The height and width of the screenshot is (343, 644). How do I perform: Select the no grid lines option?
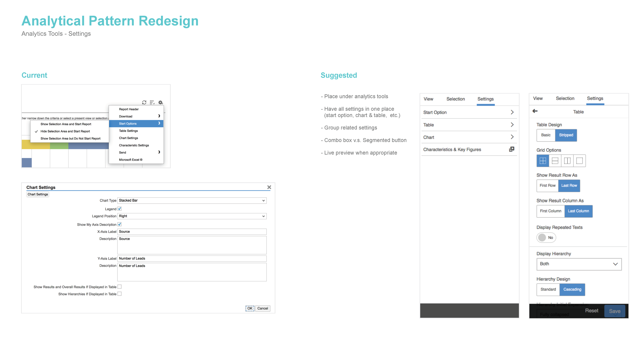[580, 161]
